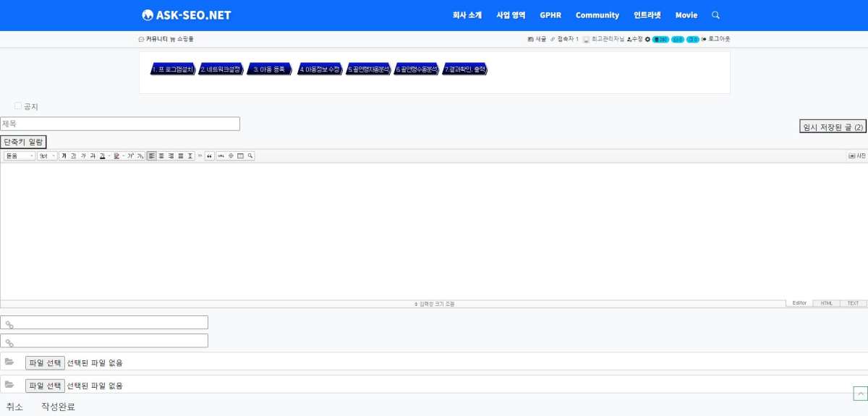The width and height of the screenshot is (868, 416).
Task: Open the GPHR menu
Action: tap(550, 15)
